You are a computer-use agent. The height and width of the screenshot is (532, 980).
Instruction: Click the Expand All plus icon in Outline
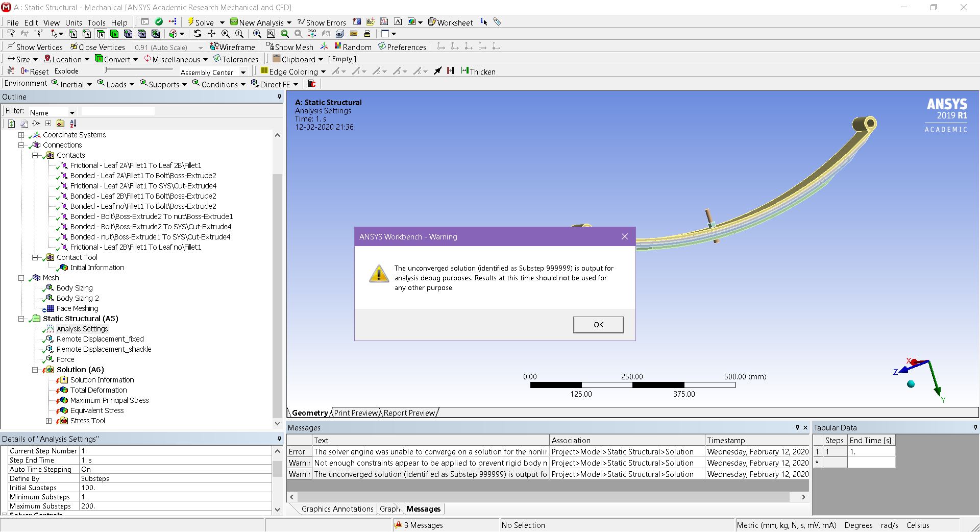tap(48, 124)
